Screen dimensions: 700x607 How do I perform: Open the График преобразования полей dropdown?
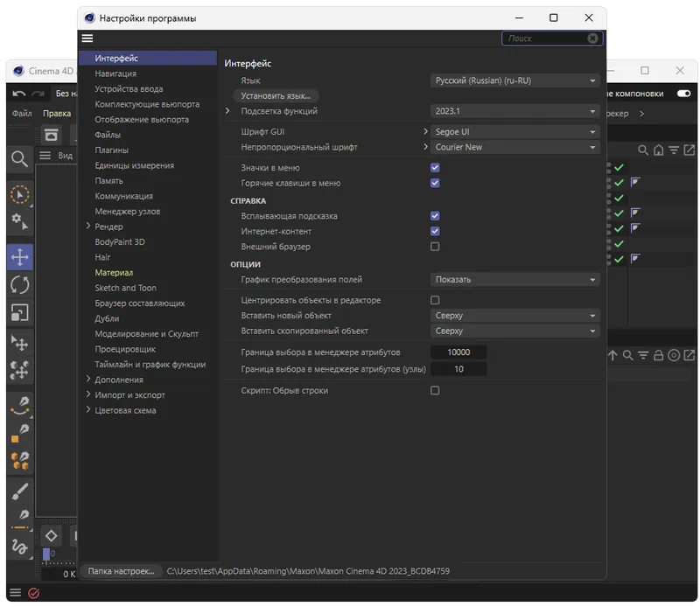515,280
